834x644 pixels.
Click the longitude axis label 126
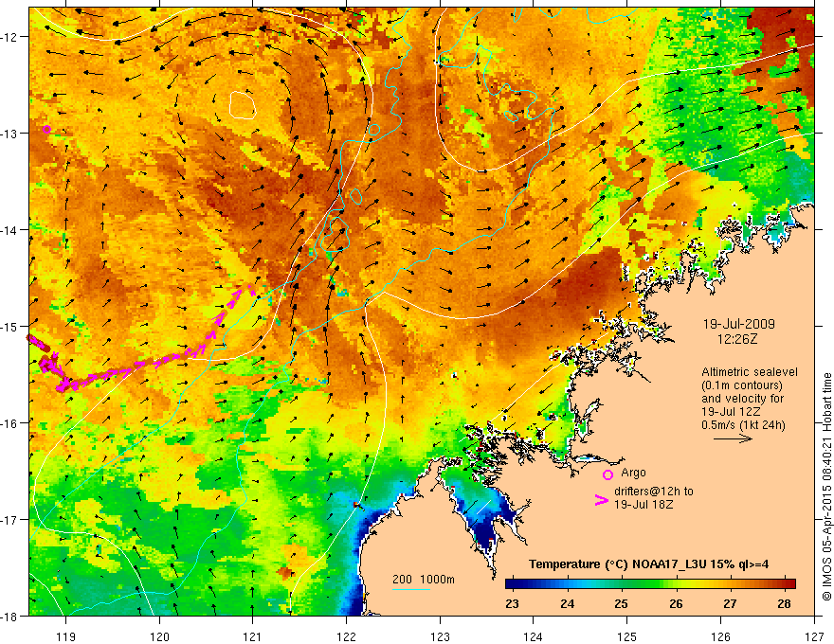click(x=720, y=637)
